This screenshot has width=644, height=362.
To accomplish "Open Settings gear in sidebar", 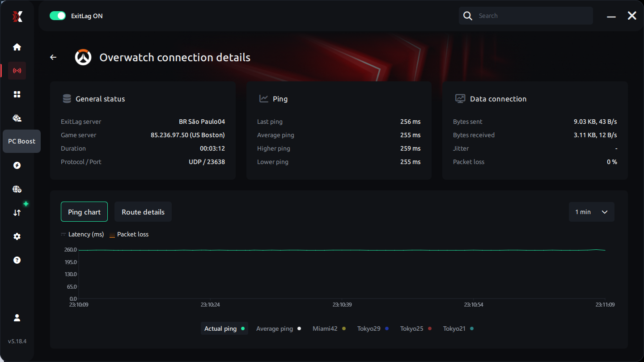I will [17, 236].
